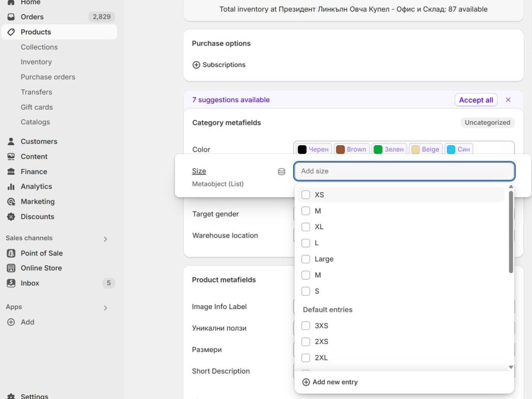The height and width of the screenshot is (399, 532).
Task: Open Catalogs page
Action: [x=35, y=122]
